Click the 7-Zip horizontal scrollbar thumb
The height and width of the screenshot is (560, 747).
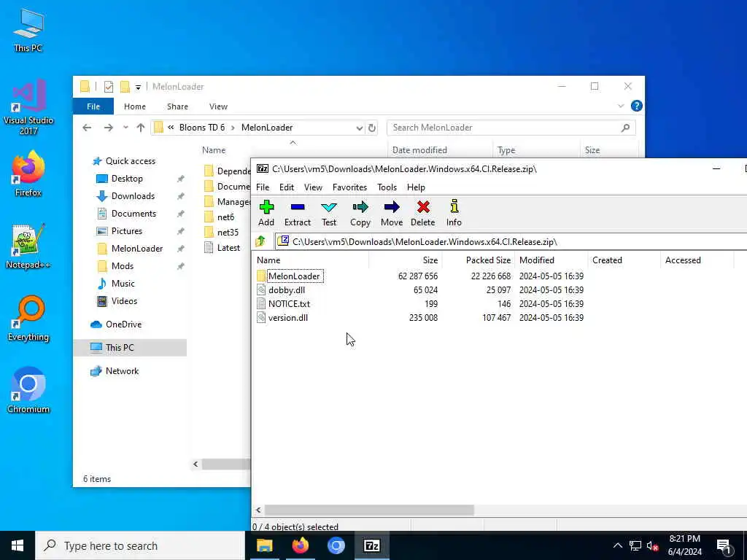369,510
